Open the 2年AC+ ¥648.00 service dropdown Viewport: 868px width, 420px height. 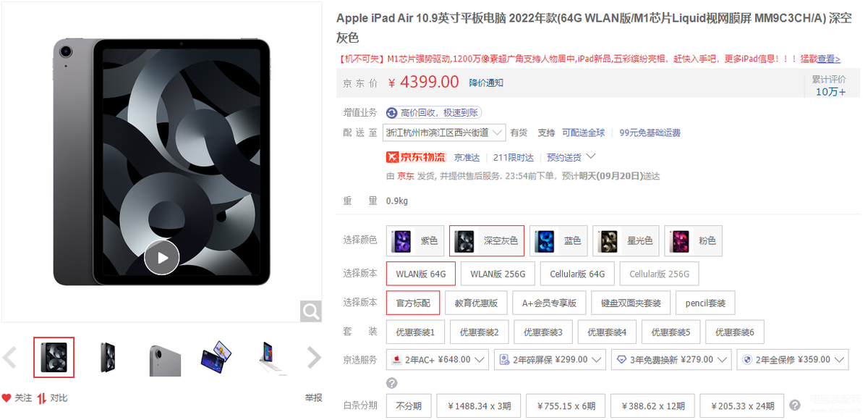pos(438,359)
